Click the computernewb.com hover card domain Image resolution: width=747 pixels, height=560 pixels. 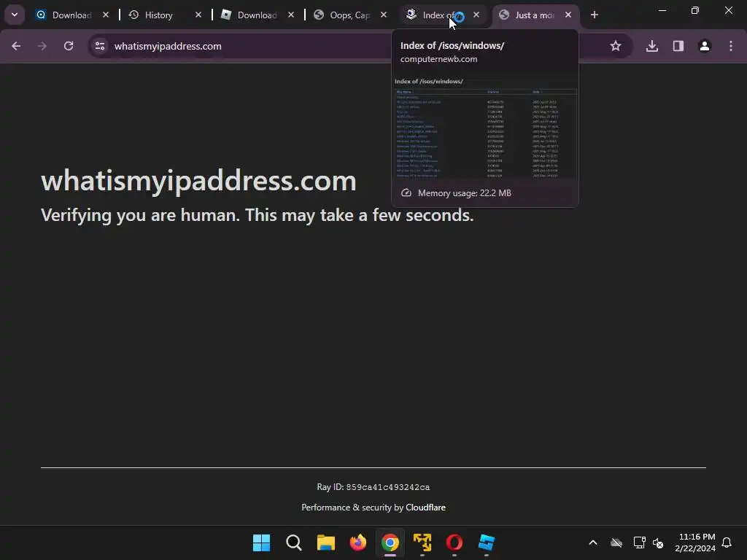tap(438, 59)
